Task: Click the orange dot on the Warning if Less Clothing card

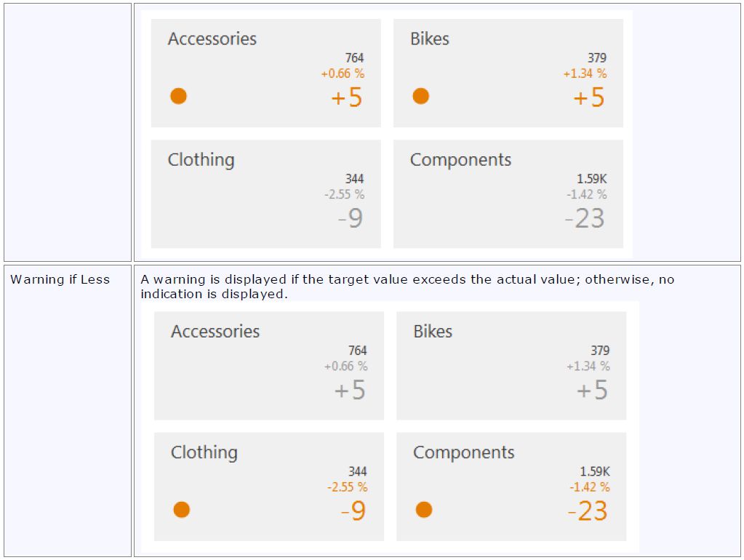Action: click(x=182, y=510)
